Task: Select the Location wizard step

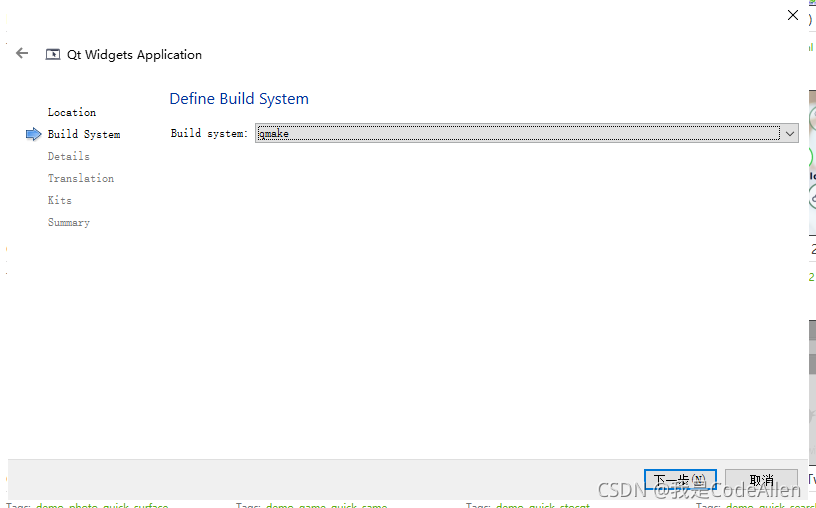Action: pos(72,112)
